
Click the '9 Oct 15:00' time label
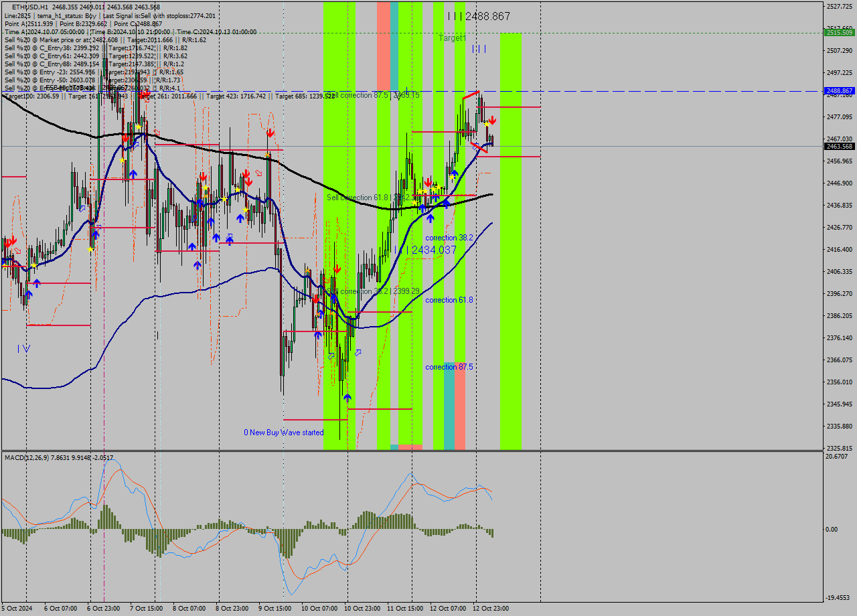275,609
